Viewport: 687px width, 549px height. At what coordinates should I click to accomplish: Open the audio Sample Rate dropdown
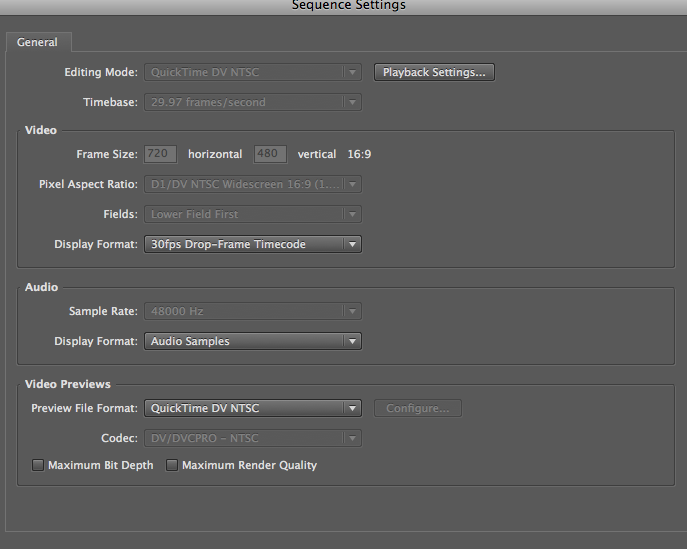click(x=252, y=311)
